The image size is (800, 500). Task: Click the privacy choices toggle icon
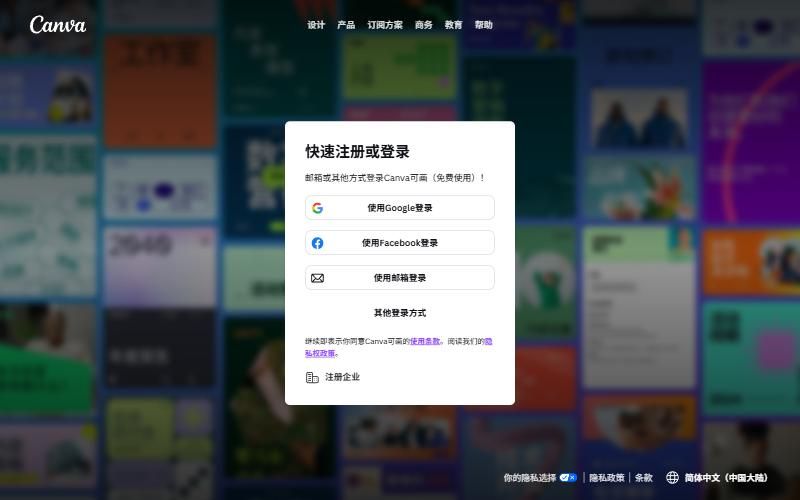coord(568,478)
